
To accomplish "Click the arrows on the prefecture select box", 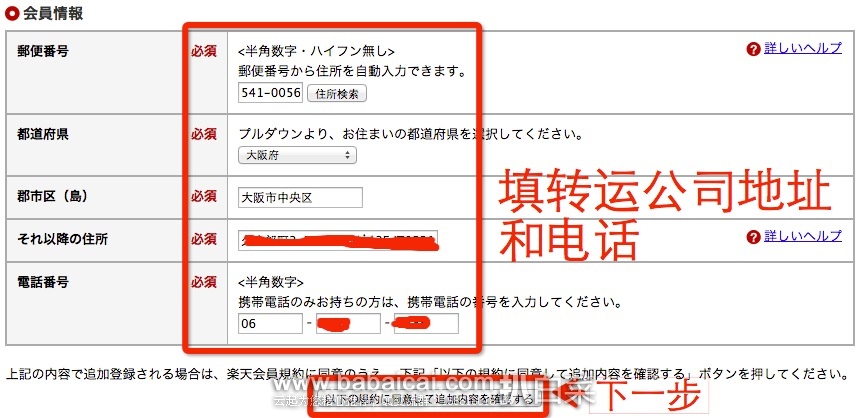I will pyautogui.click(x=347, y=155).
